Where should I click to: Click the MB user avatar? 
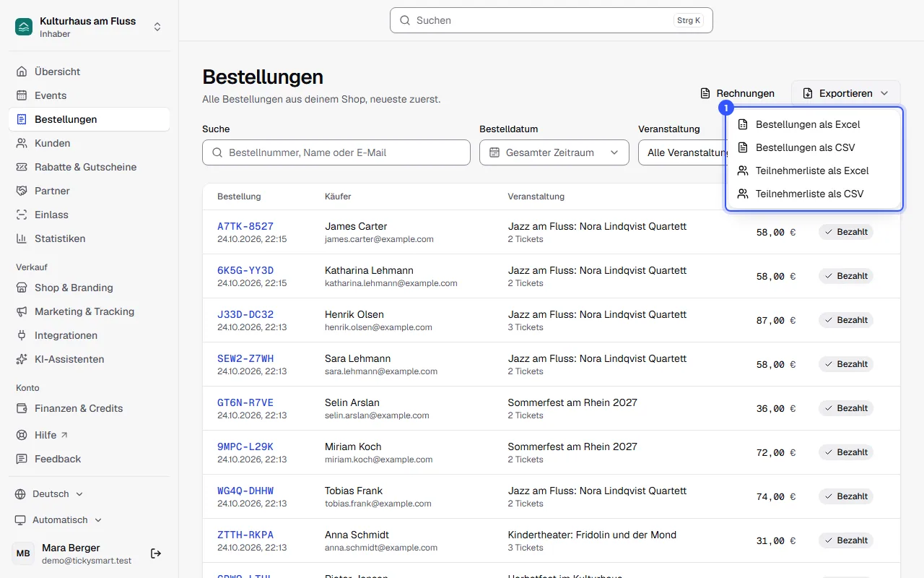pos(23,553)
